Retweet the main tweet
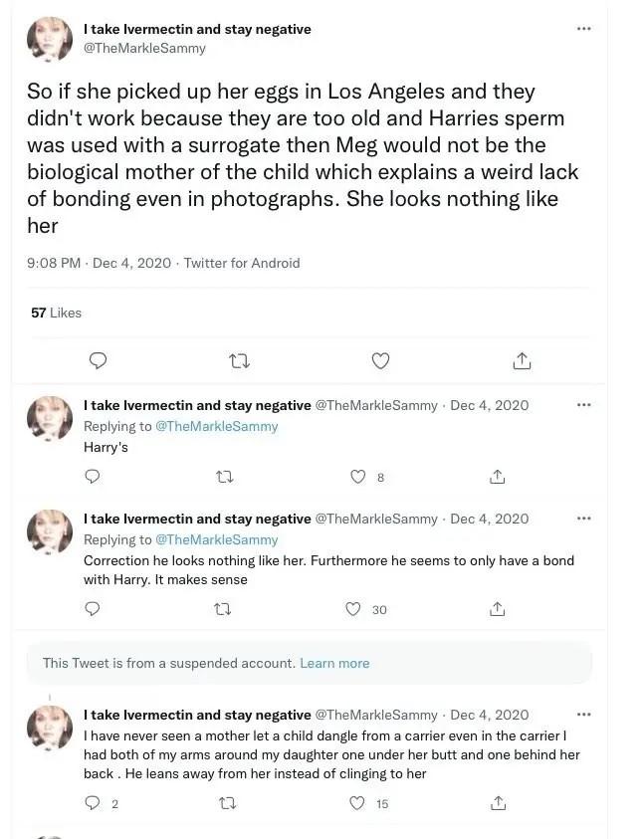Screen dimensions: 644x839 pyautogui.click(x=239, y=361)
